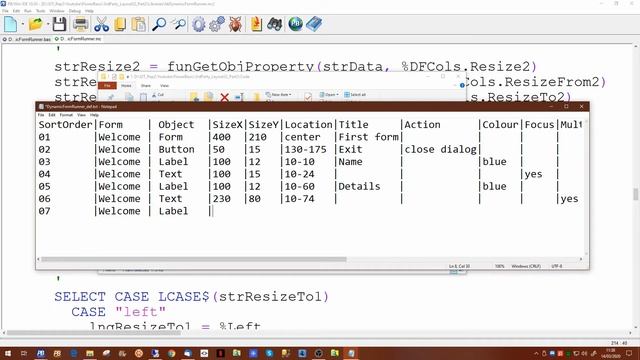Compile the program using the gear icon
640x360 pixels.
pyautogui.click(x=199, y=24)
